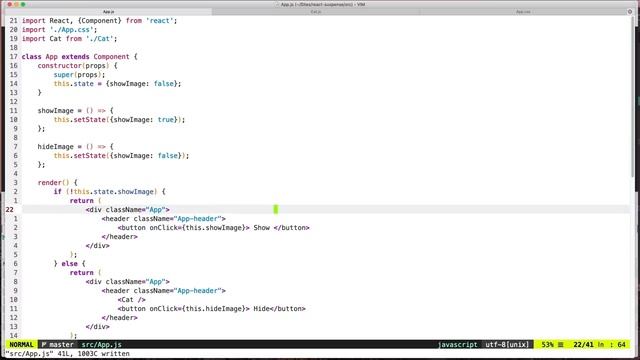Click the git branch icon beside master
The width and height of the screenshot is (640, 360).
(44, 344)
